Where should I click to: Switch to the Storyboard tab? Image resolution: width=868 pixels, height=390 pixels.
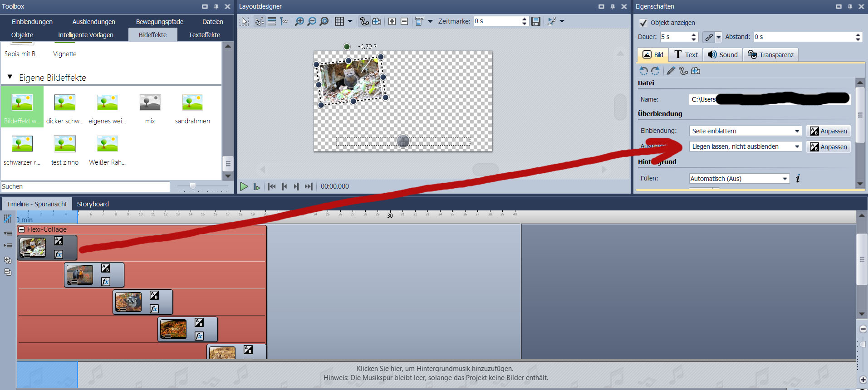tap(93, 204)
